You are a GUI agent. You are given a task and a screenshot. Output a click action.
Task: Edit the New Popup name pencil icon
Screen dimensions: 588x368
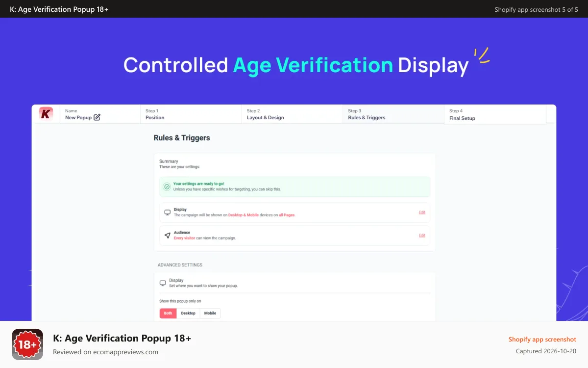(97, 117)
